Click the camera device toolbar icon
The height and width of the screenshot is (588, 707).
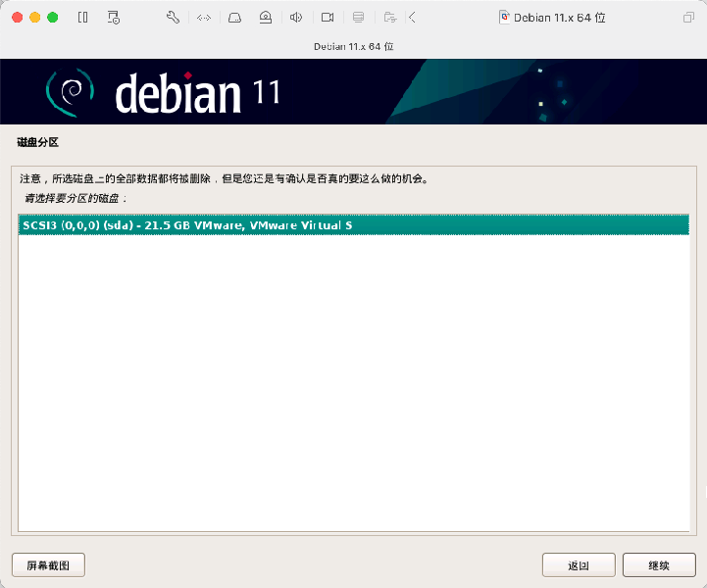point(328,18)
